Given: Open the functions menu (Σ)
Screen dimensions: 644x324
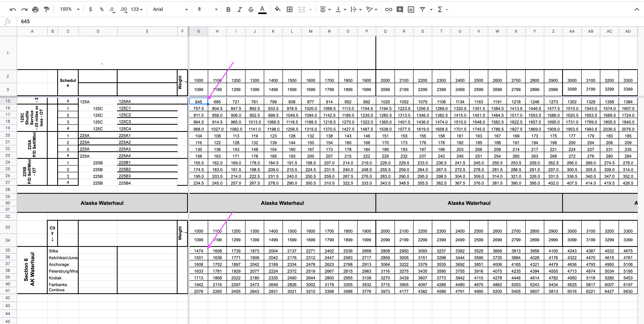Looking at the screenshot, I should tap(440, 10).
